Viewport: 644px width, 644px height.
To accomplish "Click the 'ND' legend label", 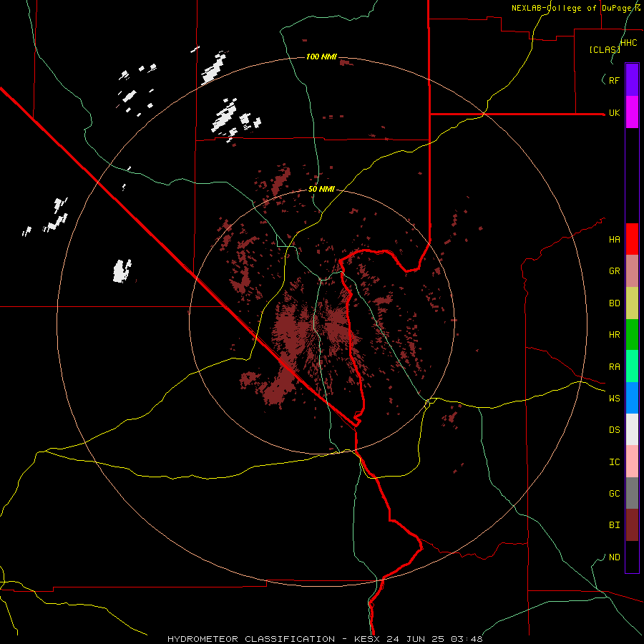I will coord(614,557).
